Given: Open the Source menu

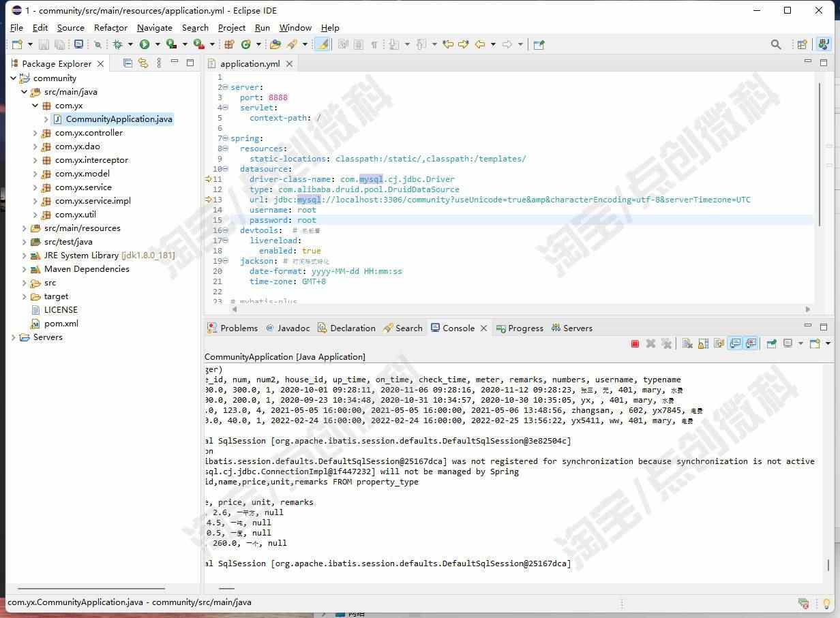Looking at the screenshot, I should coord(70,27).
